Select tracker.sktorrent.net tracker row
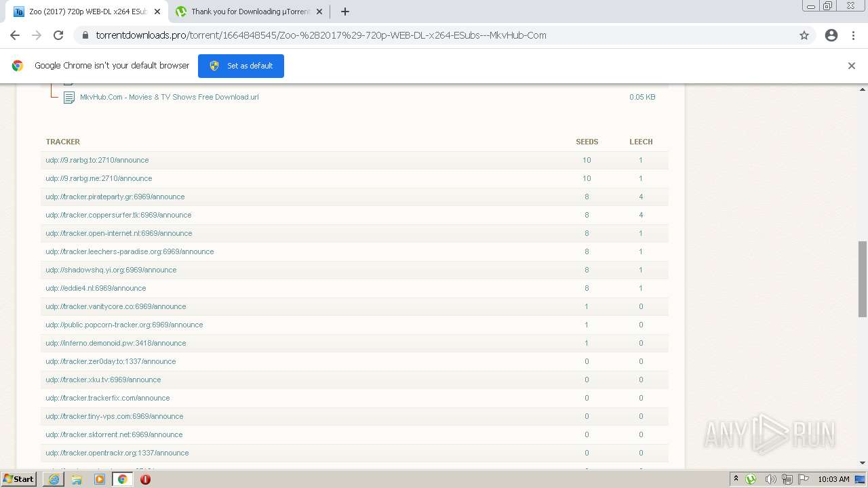The width and height of the screenshot is (868, 488). 355,434
